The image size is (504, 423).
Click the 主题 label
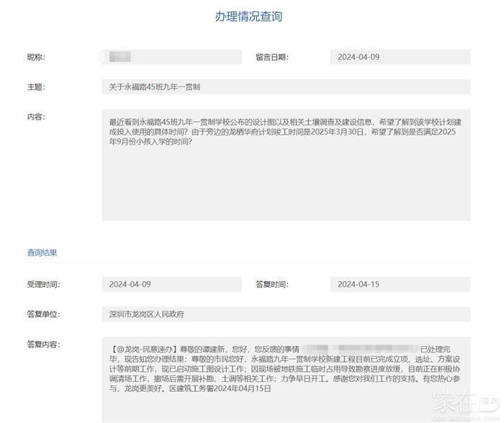(x=36, y=87)
